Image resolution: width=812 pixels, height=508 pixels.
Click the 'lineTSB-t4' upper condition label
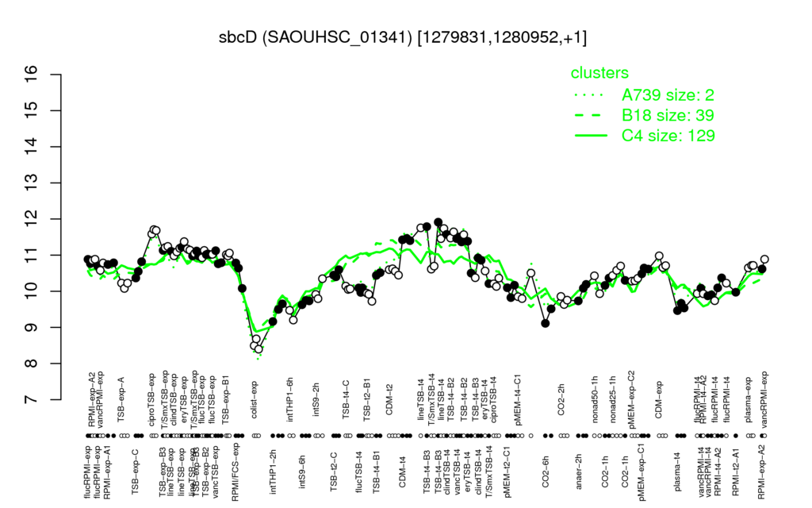[x=420, y=398]
